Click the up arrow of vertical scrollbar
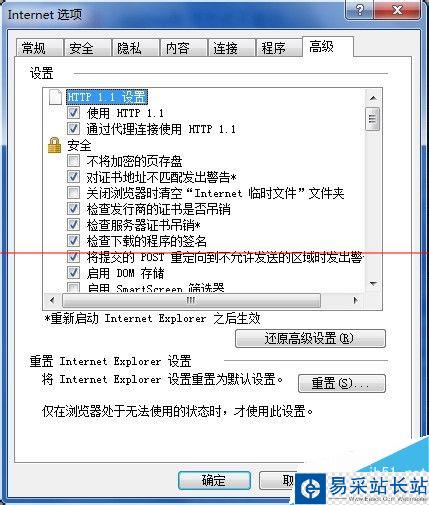This screenshot has width=429, height=505. (x=373, y=98)
